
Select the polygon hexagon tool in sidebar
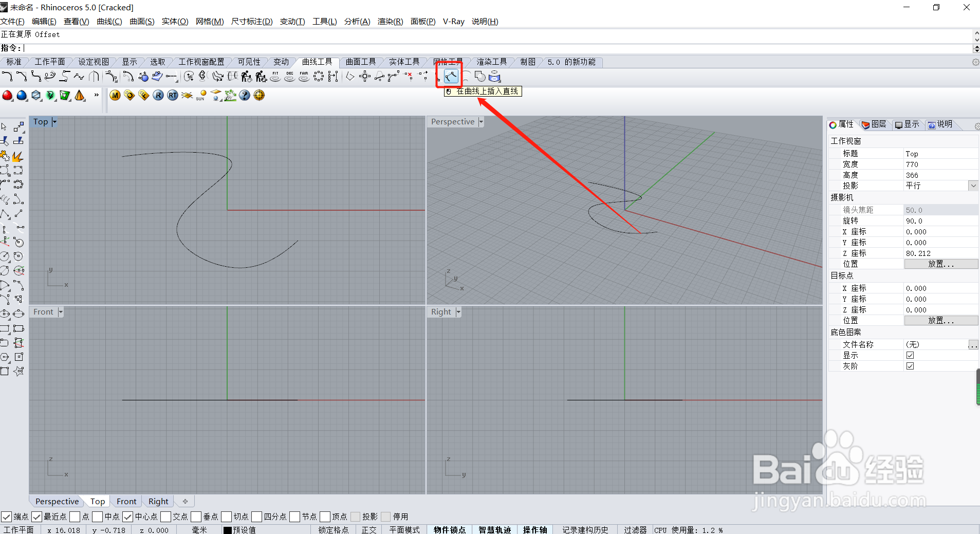[x=5, y=357]
